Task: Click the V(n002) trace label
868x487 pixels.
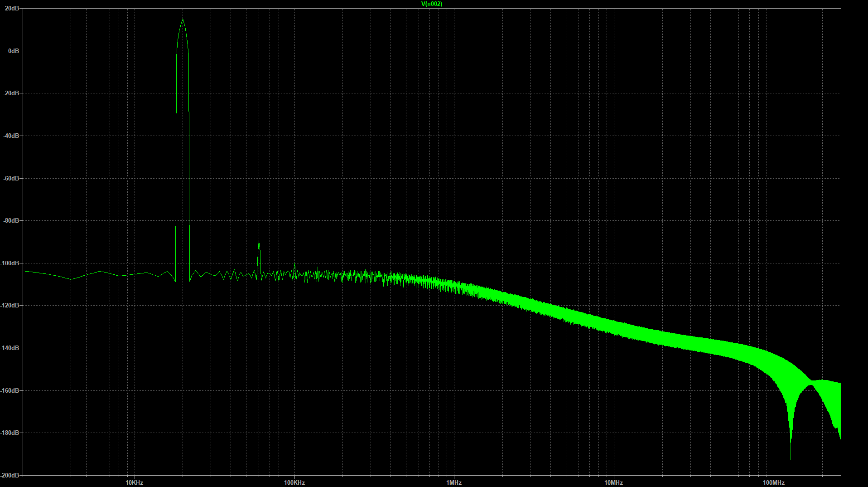Action: tap(432, 4)
